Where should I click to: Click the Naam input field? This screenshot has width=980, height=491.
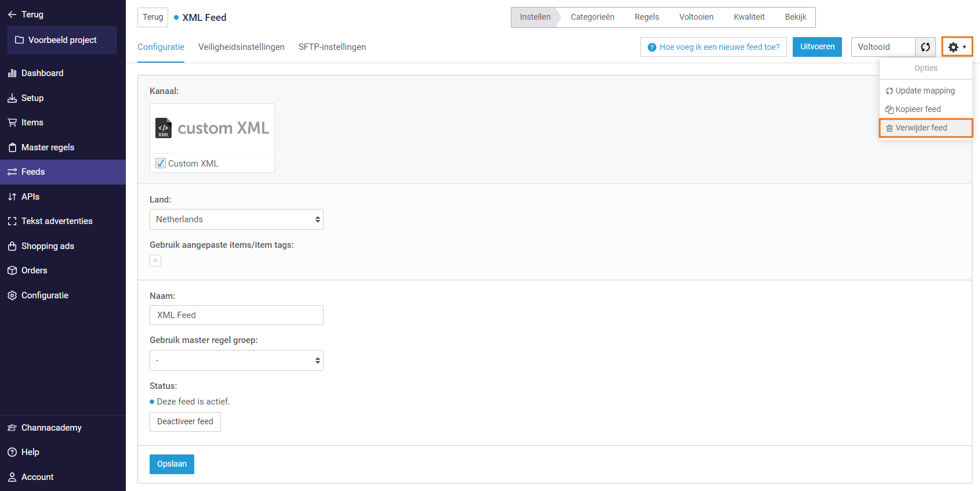(x=237, y=315)
